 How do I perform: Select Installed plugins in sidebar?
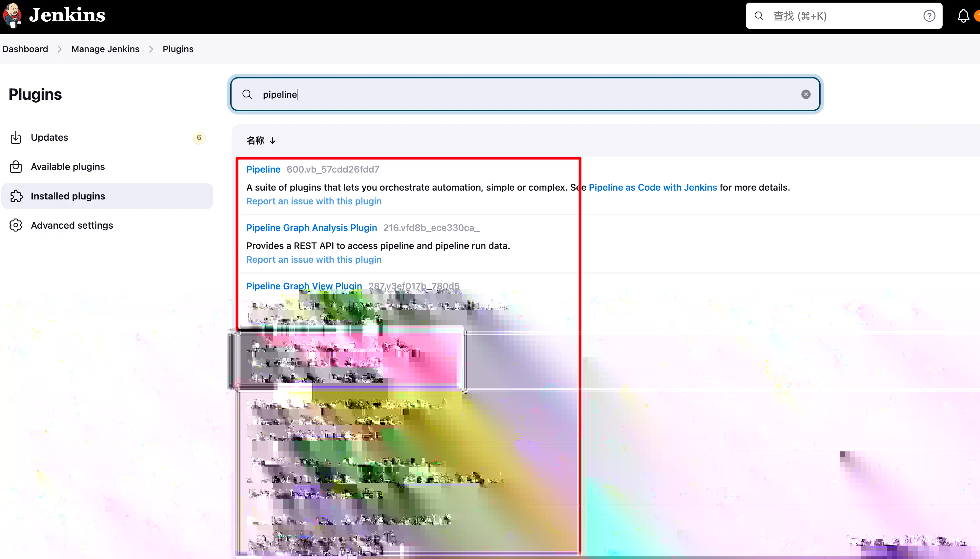pos(108,196)
